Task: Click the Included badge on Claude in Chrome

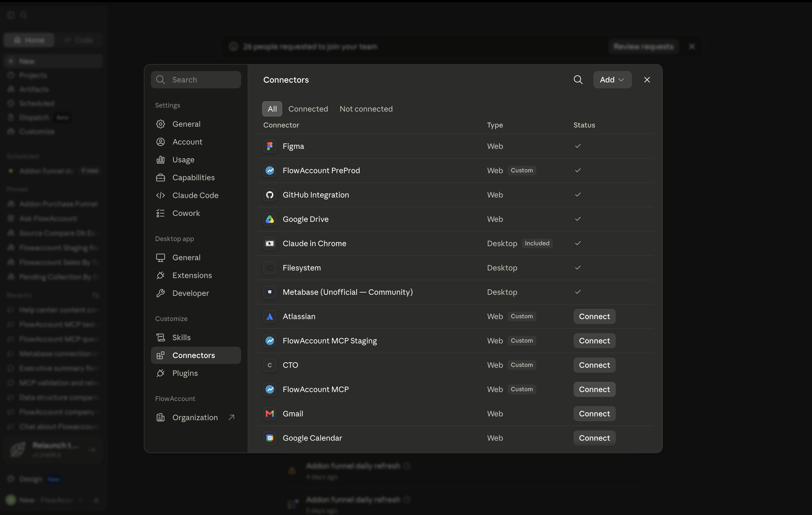Action: coord(537,243)
